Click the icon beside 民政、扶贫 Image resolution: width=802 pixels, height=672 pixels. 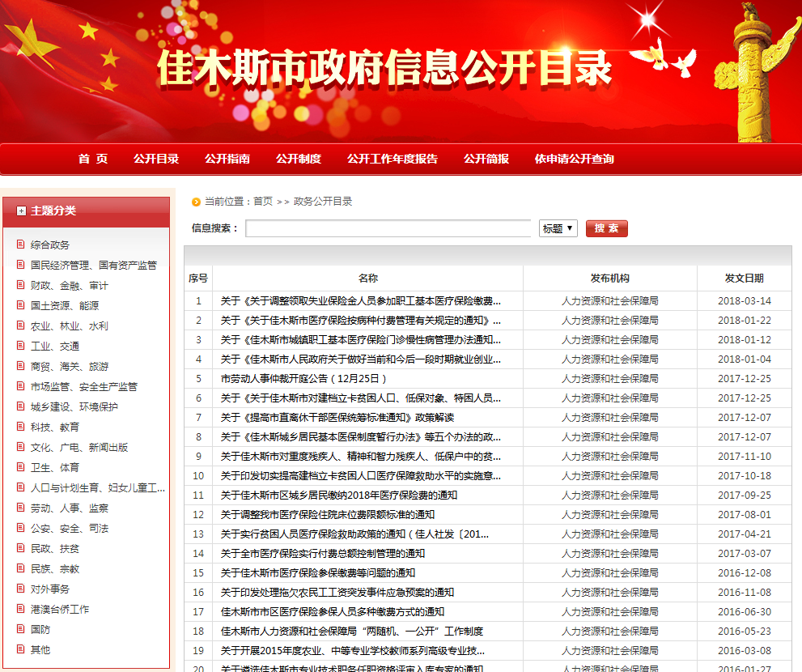[21, 548]
